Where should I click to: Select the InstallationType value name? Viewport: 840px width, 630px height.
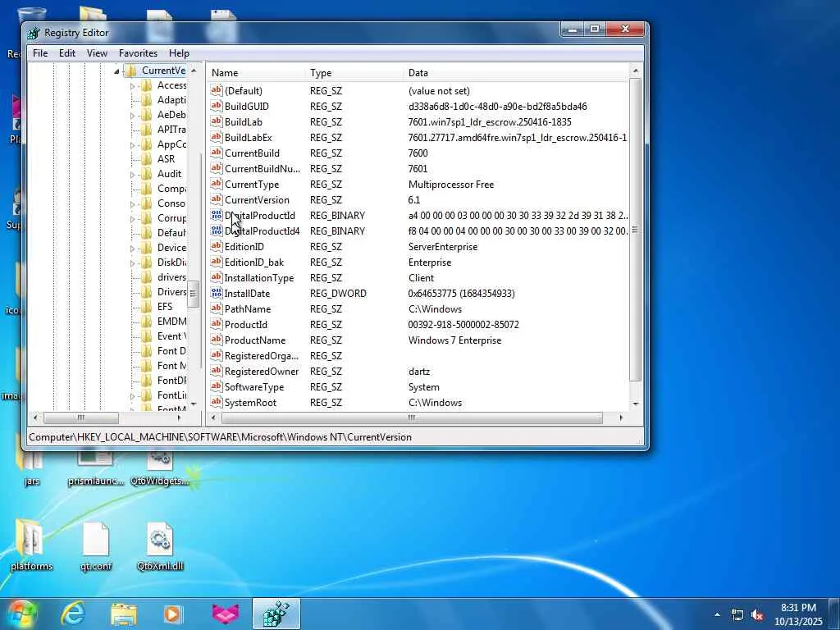(258, 277)
